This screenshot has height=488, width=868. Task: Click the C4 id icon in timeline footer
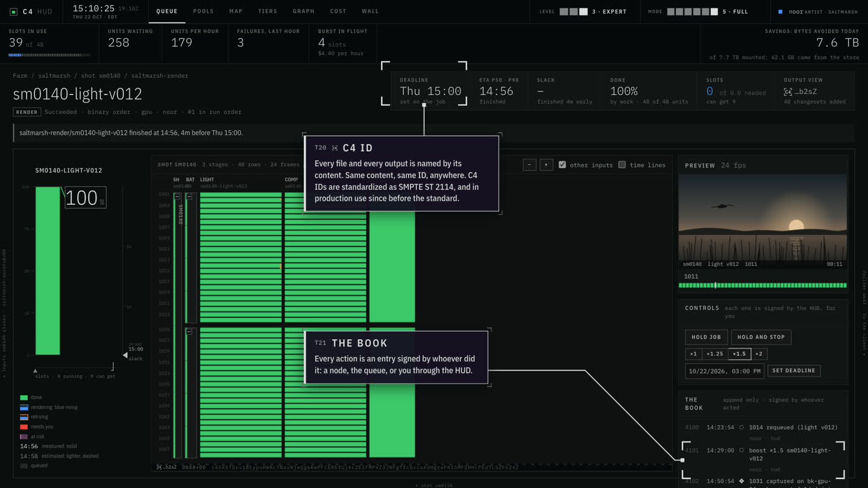[159, 467]
